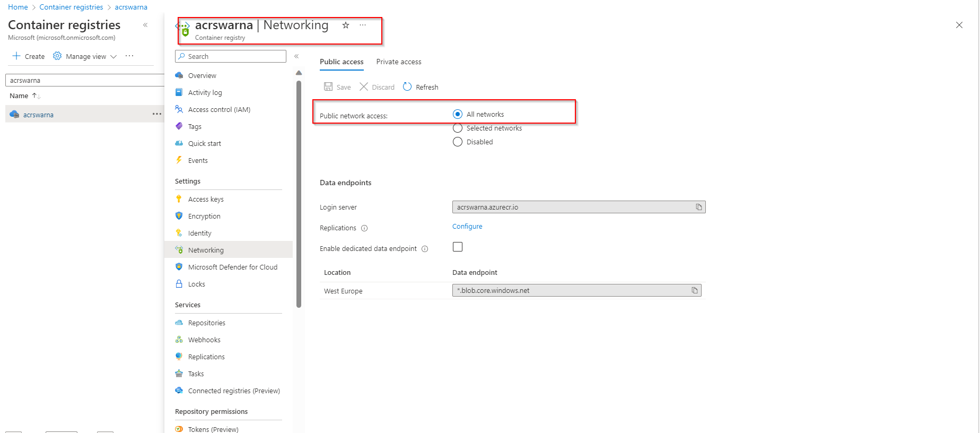The width and height of the screenshot is (980, 433).
Task: Click the Create plus icon
Action: point(16,56)
